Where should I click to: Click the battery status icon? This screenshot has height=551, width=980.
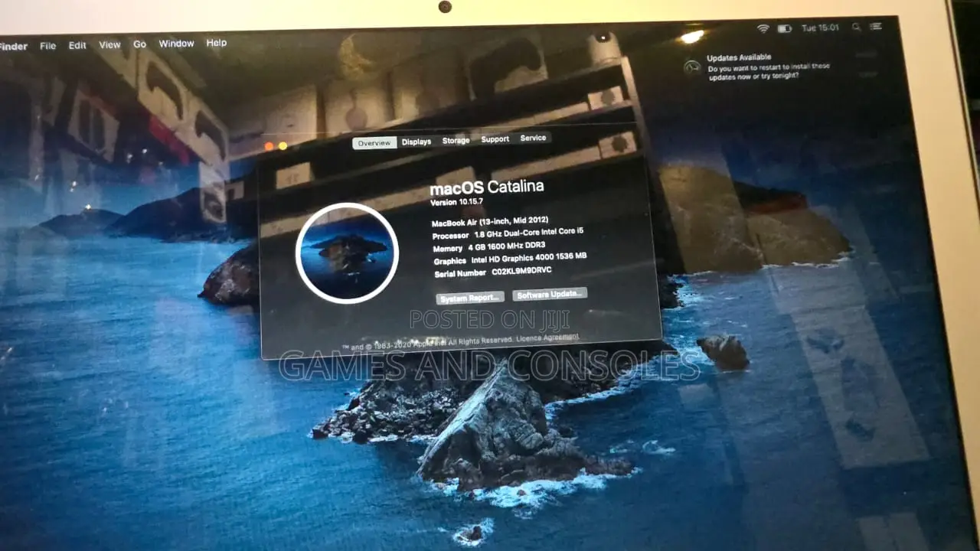(x=784, y=28)
